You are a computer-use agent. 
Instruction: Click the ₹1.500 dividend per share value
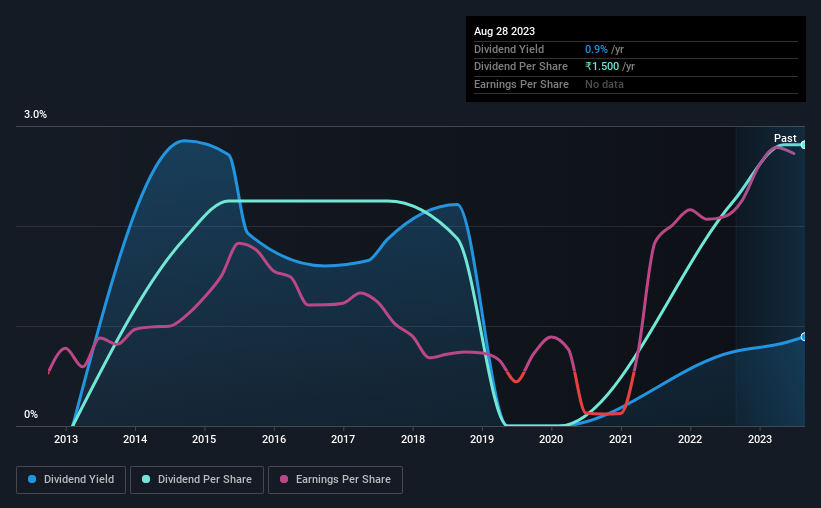click(x=602, y=67)
